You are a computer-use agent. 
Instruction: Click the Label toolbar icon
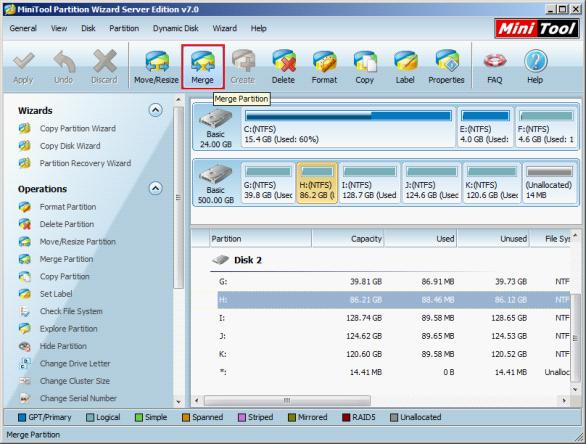pos(405,67)
